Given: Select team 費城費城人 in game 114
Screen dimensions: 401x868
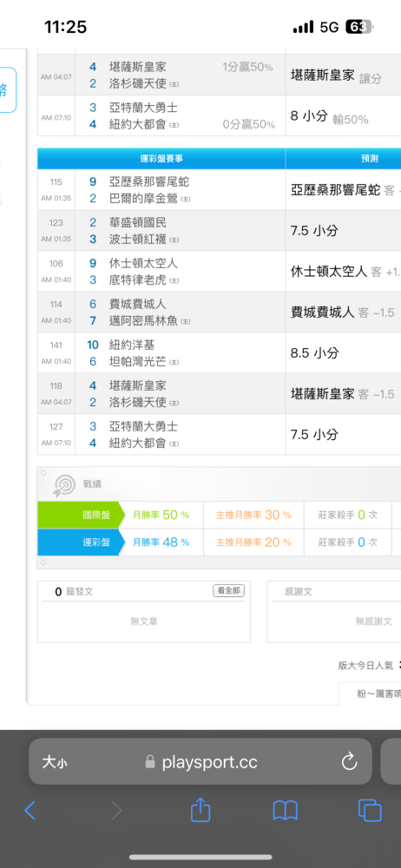Looking at the screenshot, I should coord(138,304).
